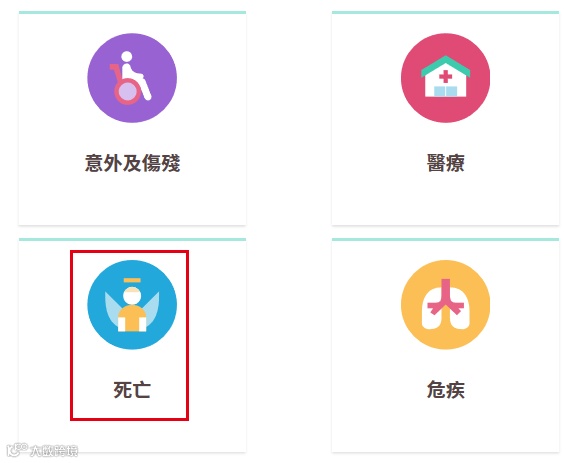Image resolution: width=585 pixels, height=463 pixels.
Task: Click the watermark logo at bottom left
Action: (x=42, y=450)
